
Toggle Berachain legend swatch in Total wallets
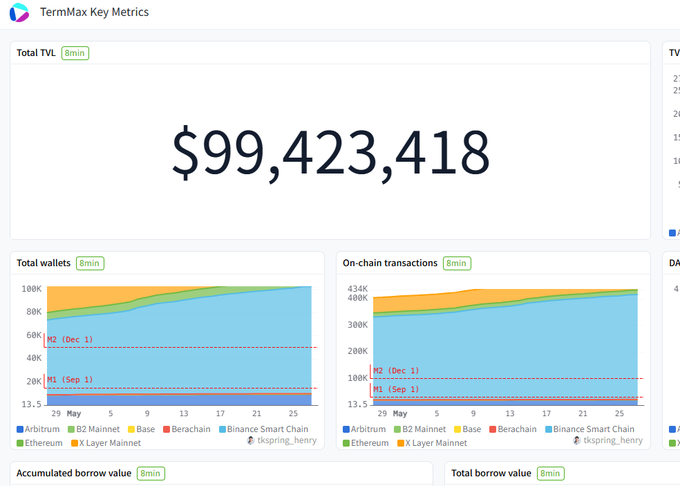(x=166, y=429)
